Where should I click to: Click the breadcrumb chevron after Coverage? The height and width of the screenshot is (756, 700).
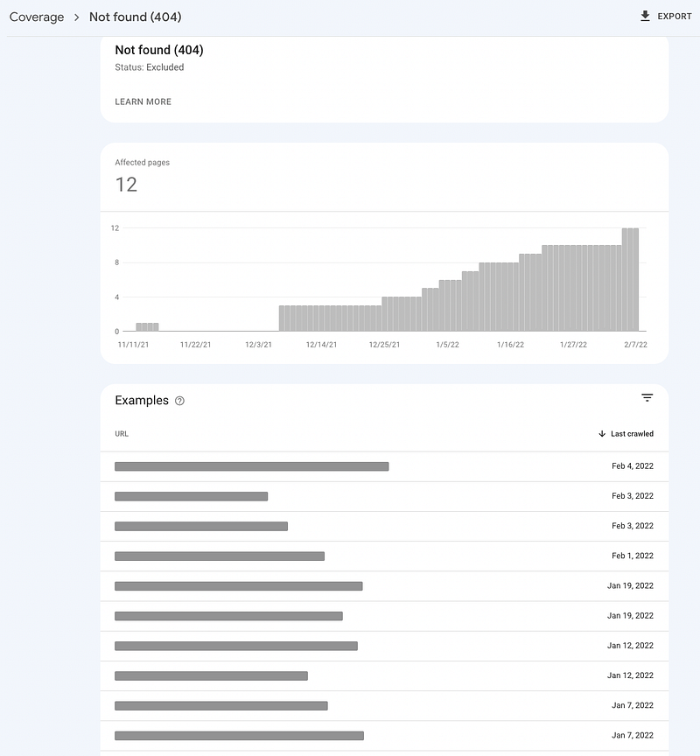(x=76, y=17)
